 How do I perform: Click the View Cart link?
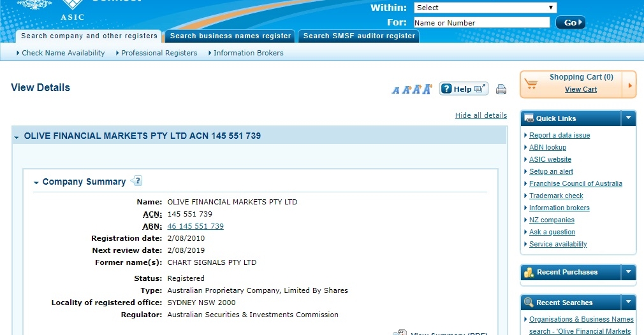click(581, 89)
